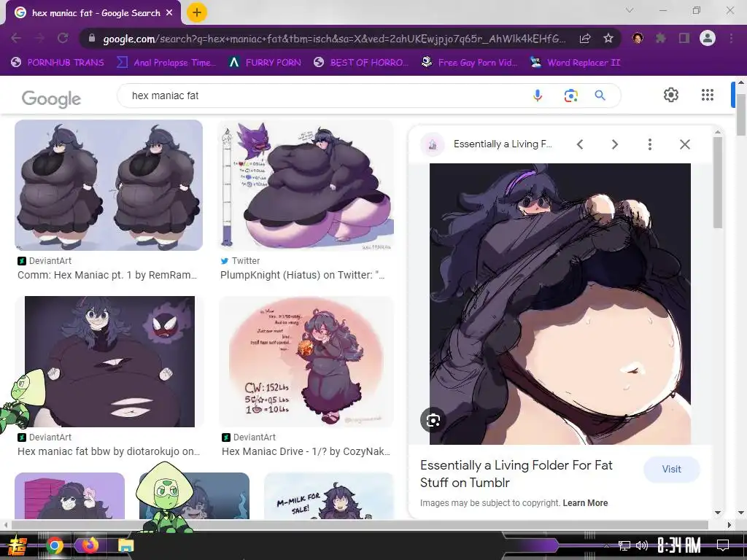Select the 'M-MILK FOR SALE!' thumbnail
Viewport: 747px width, 560px height.
(x=329, y=496)
